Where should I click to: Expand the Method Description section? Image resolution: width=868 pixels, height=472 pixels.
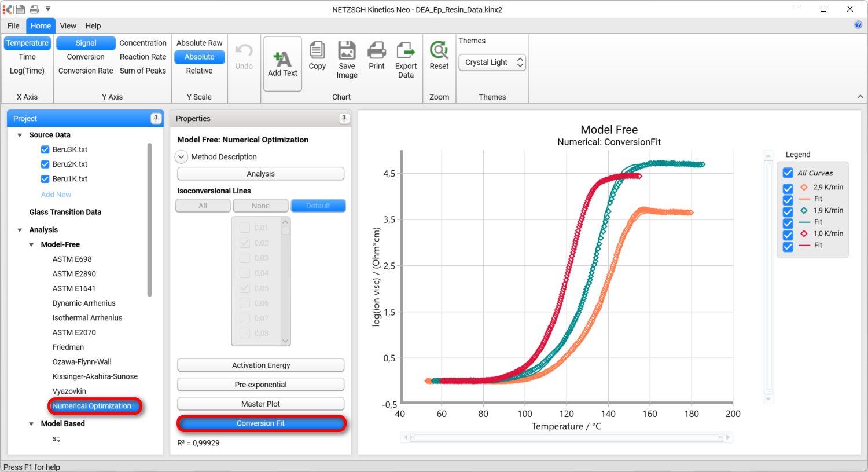182,157
